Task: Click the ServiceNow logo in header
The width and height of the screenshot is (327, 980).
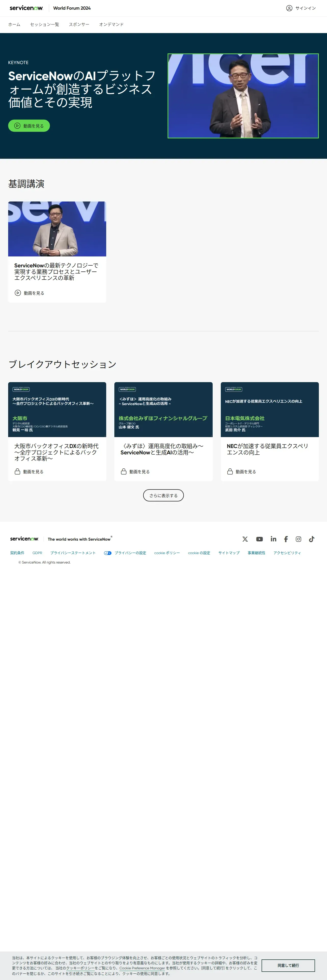Action: coord(26,8)
